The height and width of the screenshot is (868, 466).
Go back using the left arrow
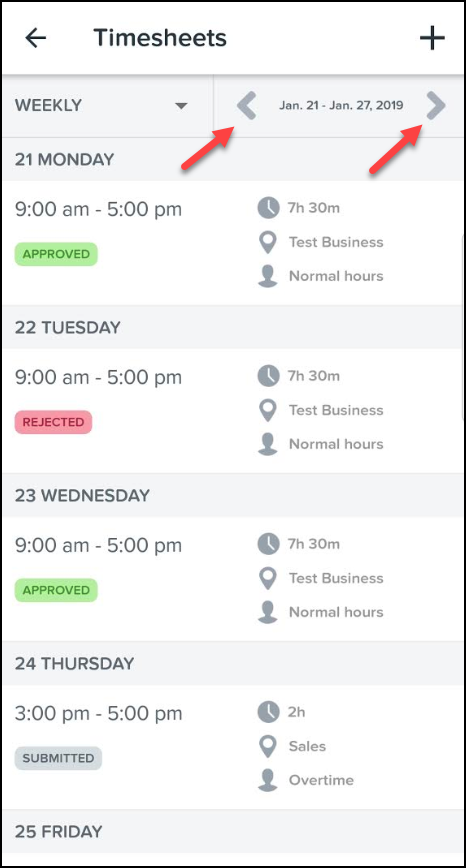pyautogui.click(x=36, y=38)
